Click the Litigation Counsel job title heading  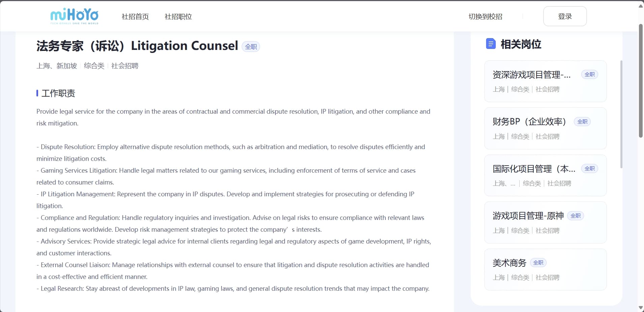click(x=137, y=46)
